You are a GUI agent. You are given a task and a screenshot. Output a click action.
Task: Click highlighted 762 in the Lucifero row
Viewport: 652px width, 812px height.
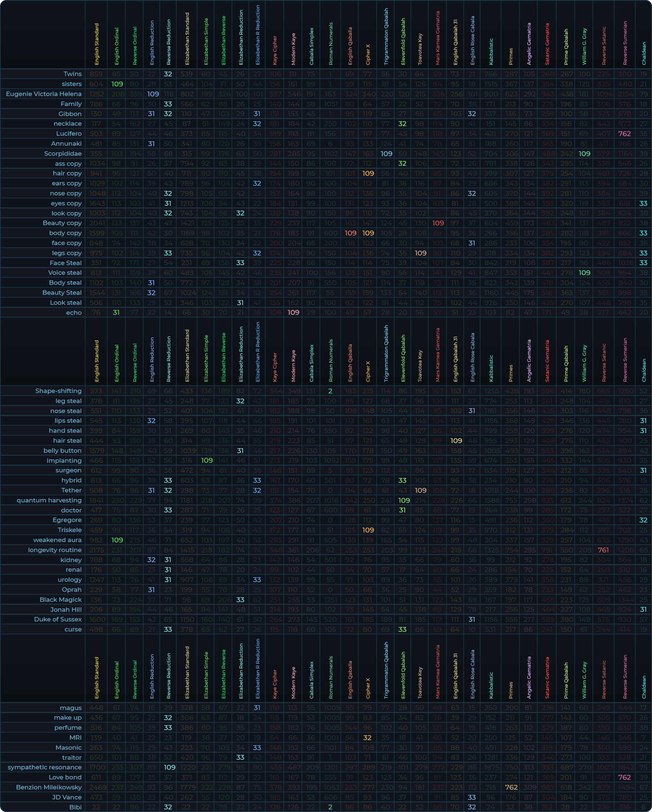coord(625,134)
